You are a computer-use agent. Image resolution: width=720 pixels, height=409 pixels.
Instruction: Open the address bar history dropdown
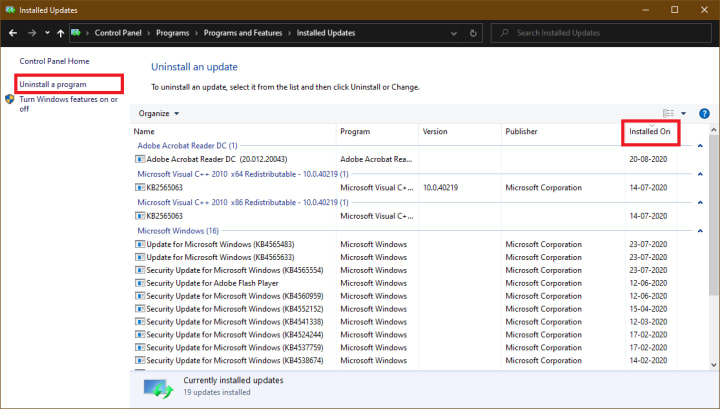click(x=454, y=33)
